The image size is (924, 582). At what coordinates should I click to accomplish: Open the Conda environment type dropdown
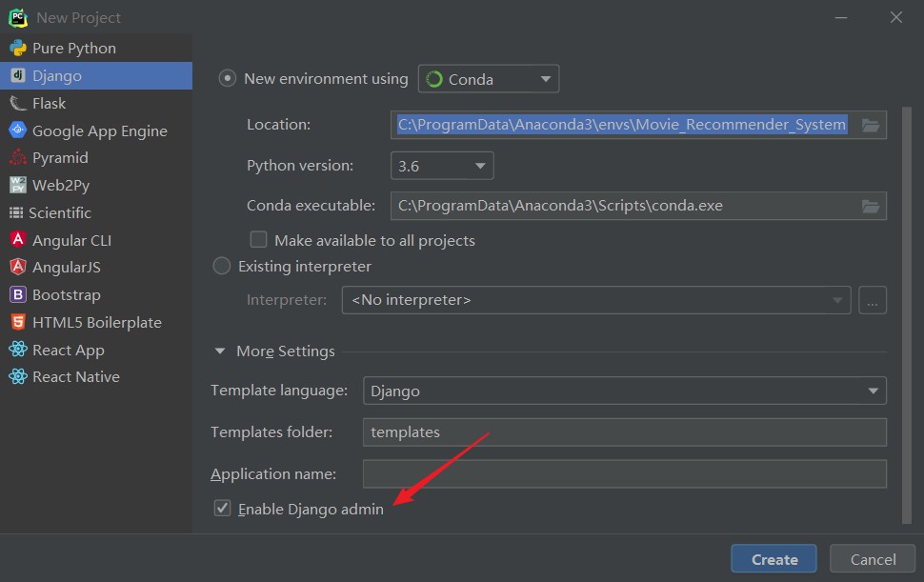pyautogui.click(x=489, y=79)
